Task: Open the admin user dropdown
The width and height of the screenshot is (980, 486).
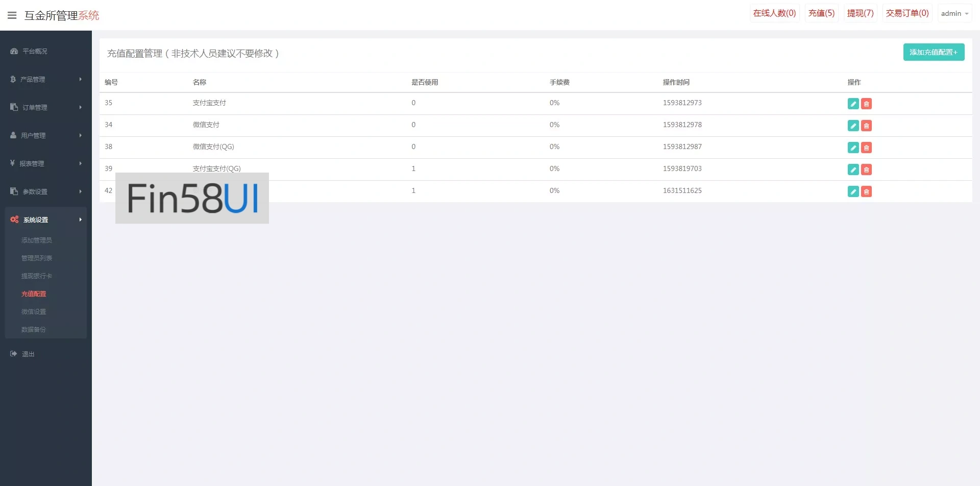Action: click(954, 14)
